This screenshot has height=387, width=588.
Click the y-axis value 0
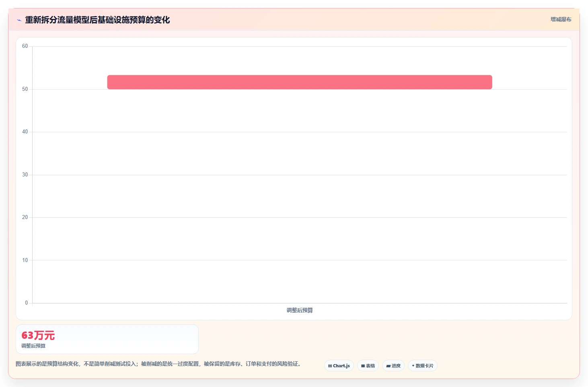pos(27,303)
